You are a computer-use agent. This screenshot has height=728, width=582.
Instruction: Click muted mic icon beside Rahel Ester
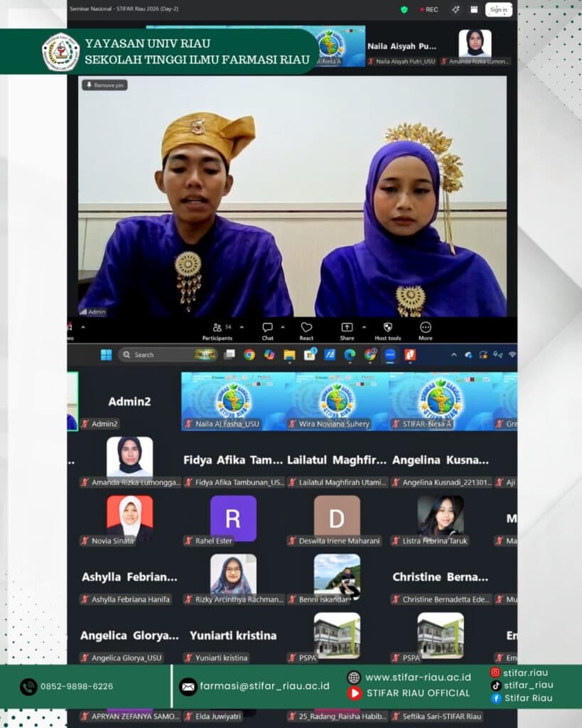pyautogui.click(x=188, y=540)
